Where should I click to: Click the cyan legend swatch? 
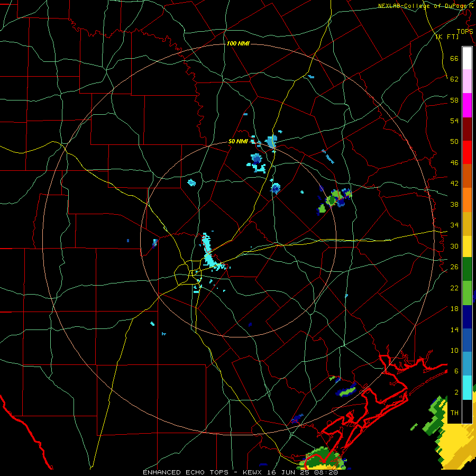point(467,388)
